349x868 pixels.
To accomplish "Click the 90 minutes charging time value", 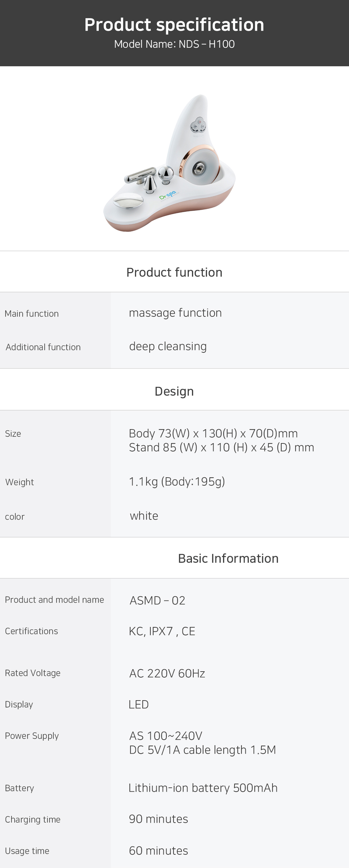I will [158, 819].
